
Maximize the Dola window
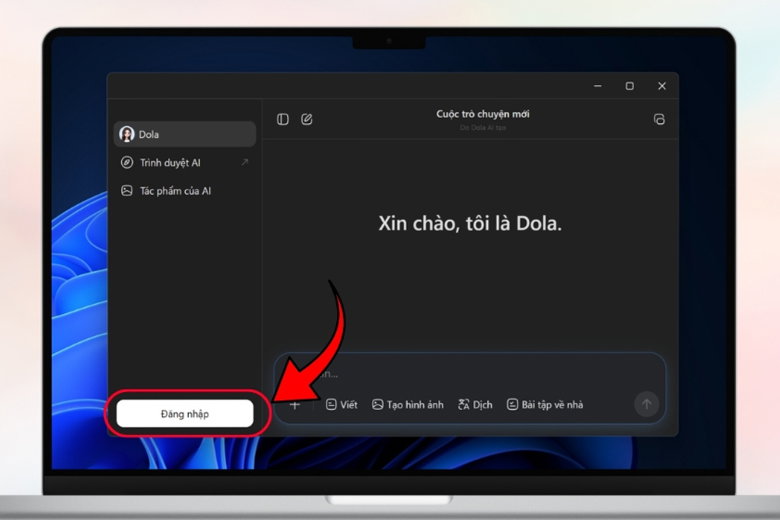(630, 86)
